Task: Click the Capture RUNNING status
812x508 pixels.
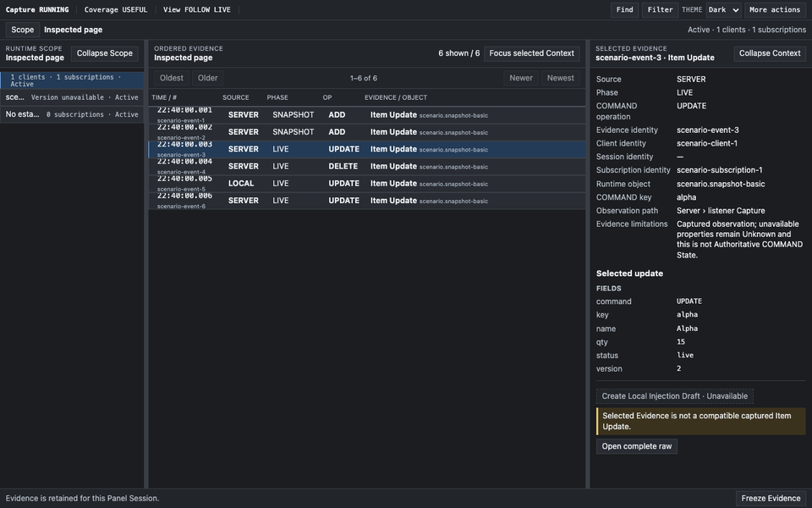Action: pos(36,10)
